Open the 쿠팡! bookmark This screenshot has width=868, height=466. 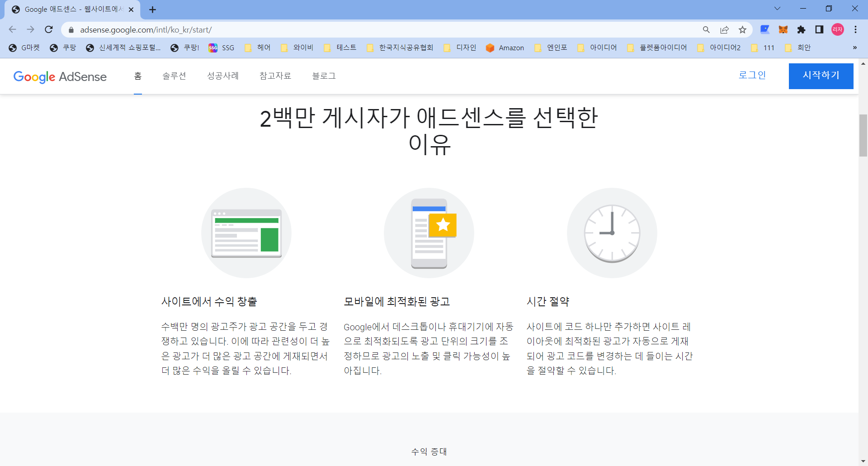184,48
